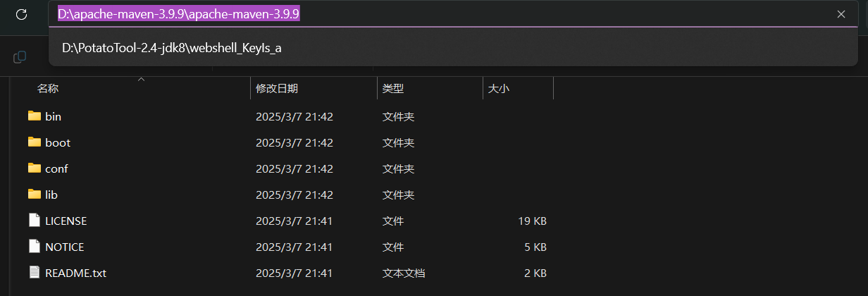Select the boot folder name
The width and height of the screenshot is (868, 296).
pyautogui.click(x=58, y=142)
